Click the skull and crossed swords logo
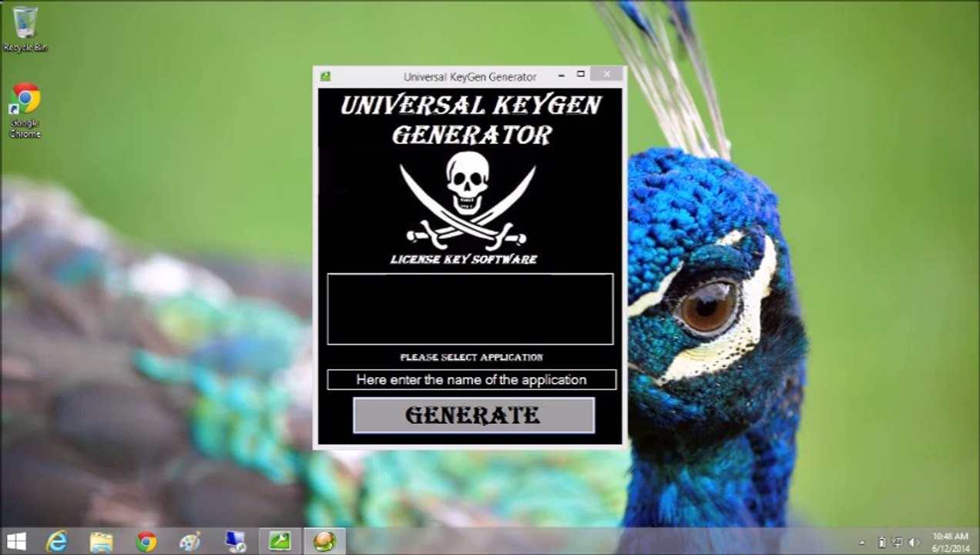Image resolution: width=980 pixels, height=555 pixels. pos(467,200)
